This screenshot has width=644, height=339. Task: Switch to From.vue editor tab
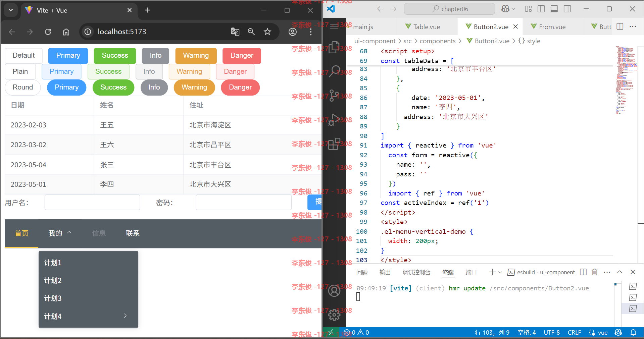pos(552,27)
